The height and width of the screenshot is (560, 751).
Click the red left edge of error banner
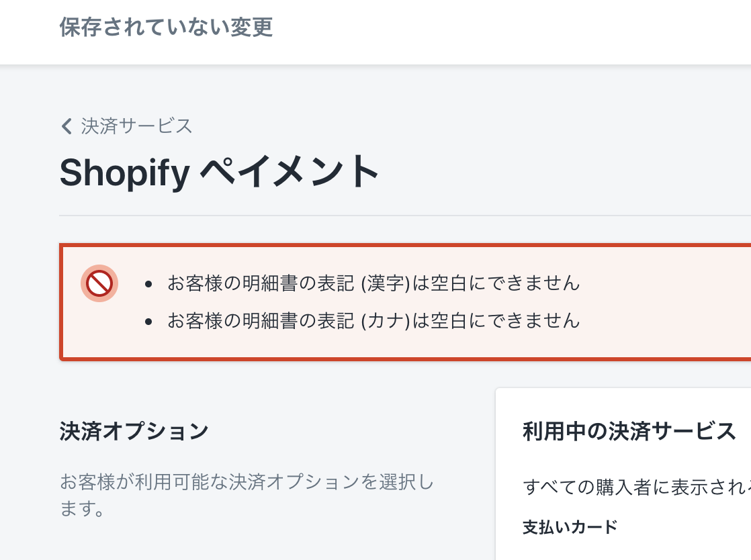click(x=61, y=302)
